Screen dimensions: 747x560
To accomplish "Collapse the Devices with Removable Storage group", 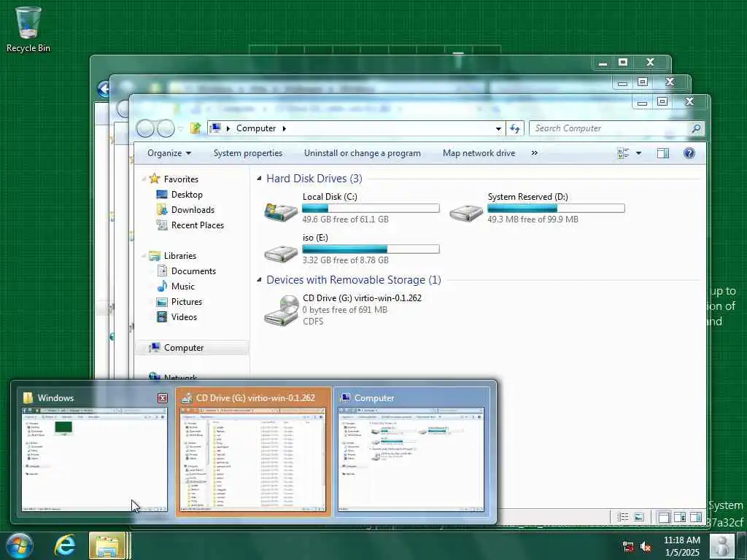I will (x=259, y=280).
